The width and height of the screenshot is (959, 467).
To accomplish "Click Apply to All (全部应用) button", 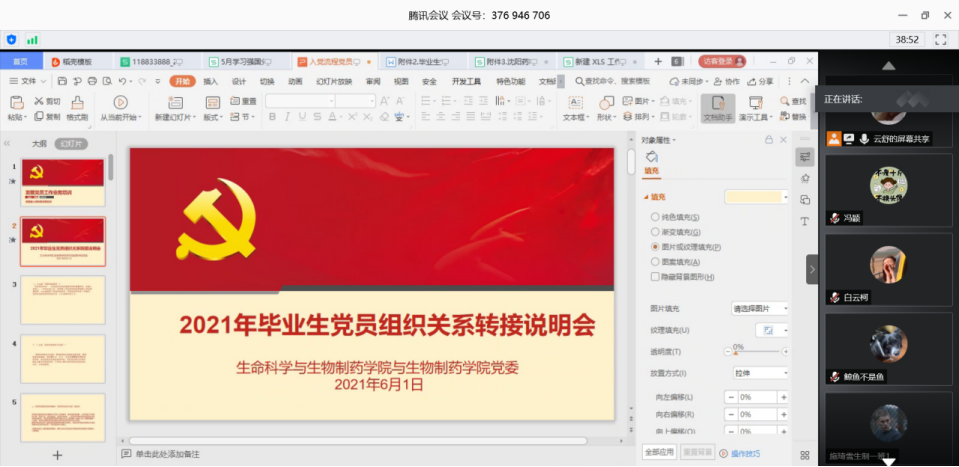I will coord(659,453).
